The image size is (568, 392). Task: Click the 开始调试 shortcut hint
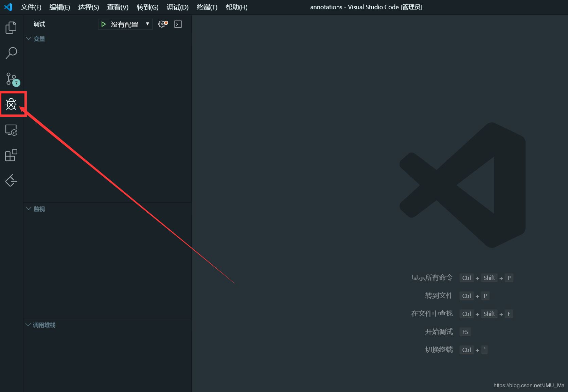point(439,332)
